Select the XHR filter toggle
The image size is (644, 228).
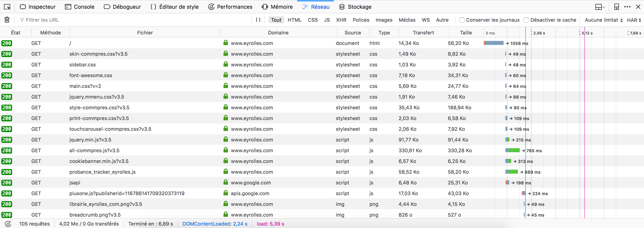341,20
